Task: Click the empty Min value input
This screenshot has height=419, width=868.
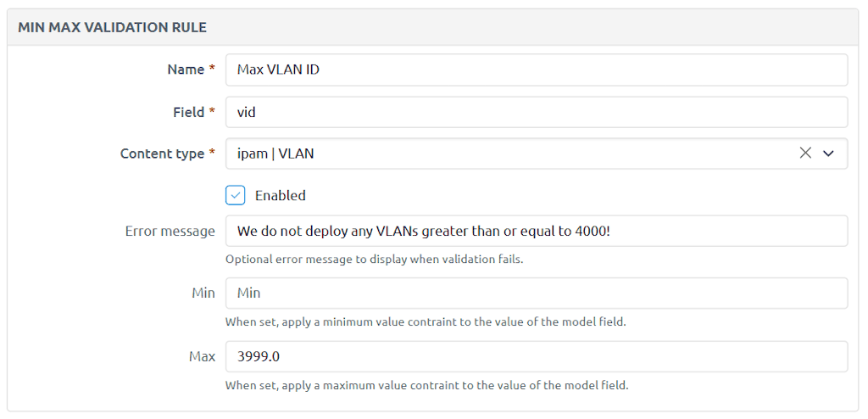Action: pos(536,293)
